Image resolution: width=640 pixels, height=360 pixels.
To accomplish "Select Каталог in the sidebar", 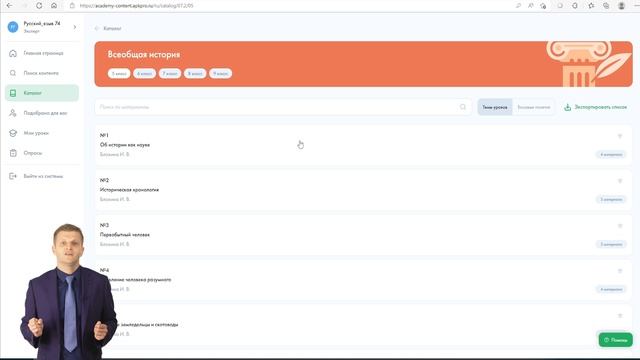I will (x=42, y=93).
